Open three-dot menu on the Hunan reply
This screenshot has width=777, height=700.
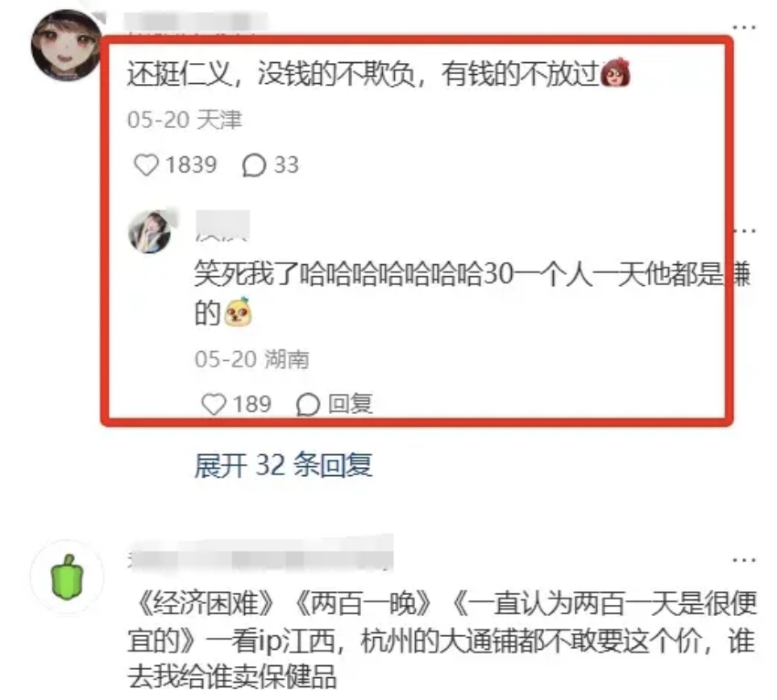745,231
